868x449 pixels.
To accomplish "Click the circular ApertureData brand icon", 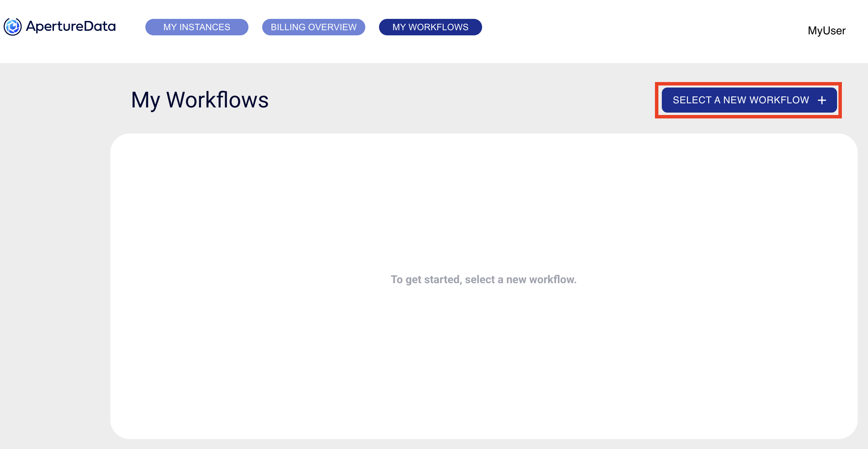I will [12, 27].
